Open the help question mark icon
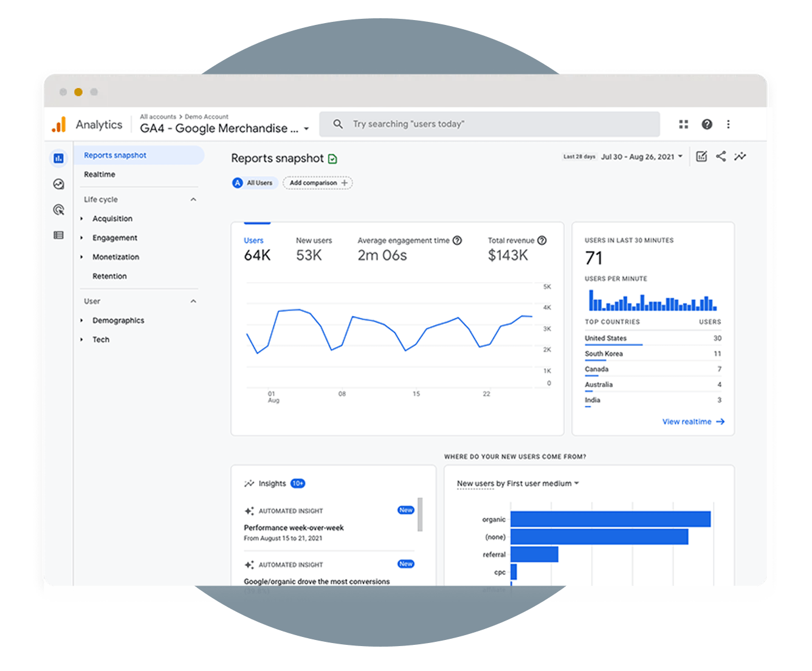The image size is (812, 671). click(x=707, y=124)
